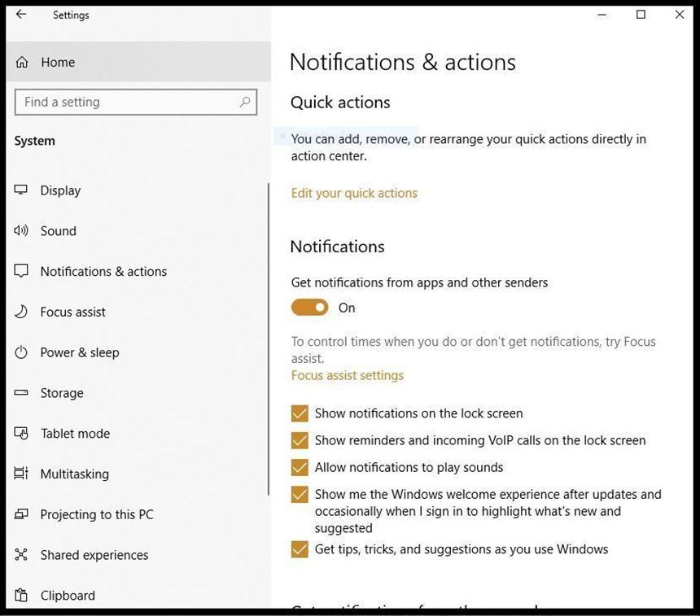Select Multitasking in the System list
Screen dimensions: 700x616
(x=74, y=474)
